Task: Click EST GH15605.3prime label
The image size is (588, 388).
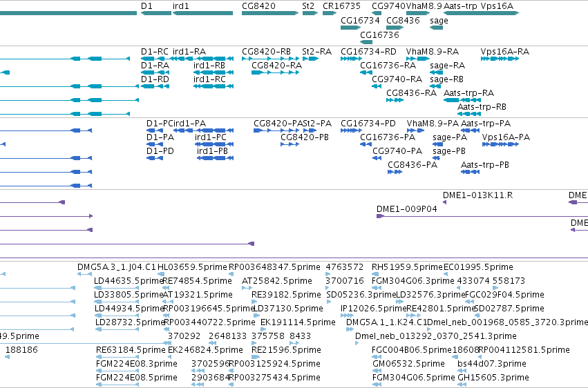Action: tap(493, 378)
